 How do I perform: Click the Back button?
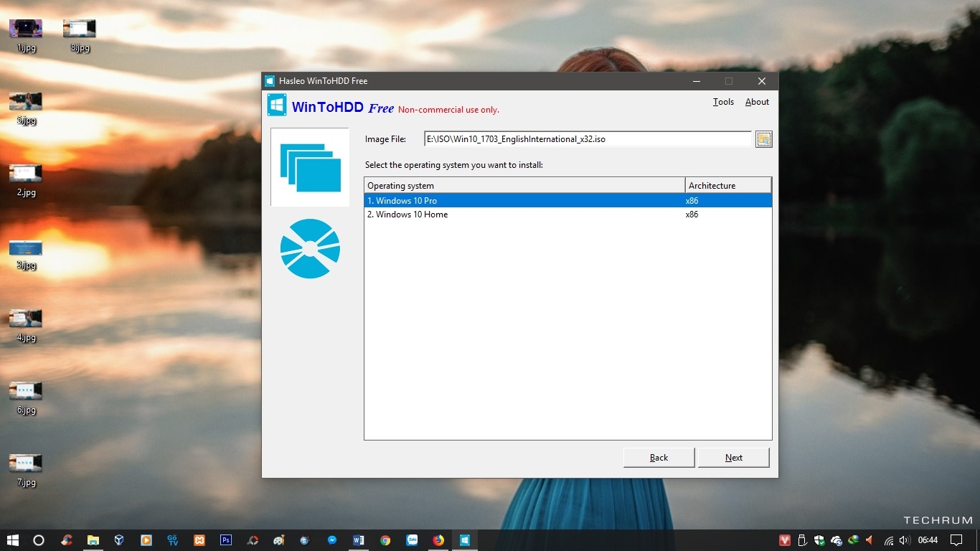[x=659, y=458]
